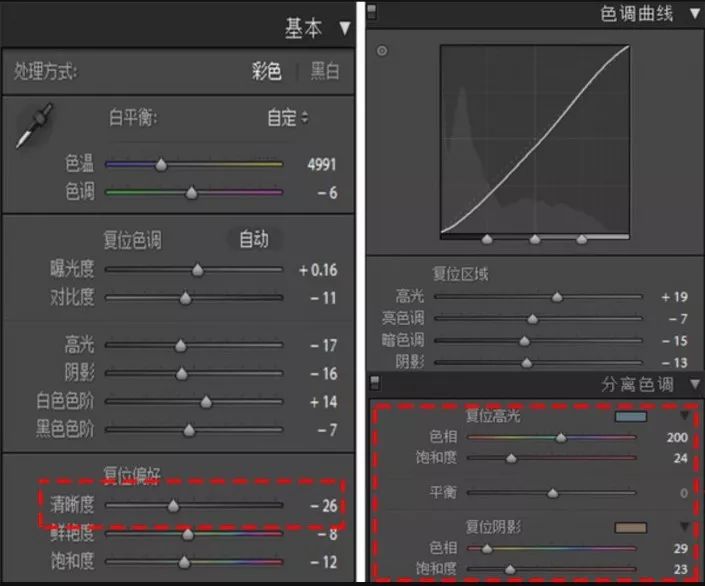Click tone curve 阴影 region slider handle

527,363
